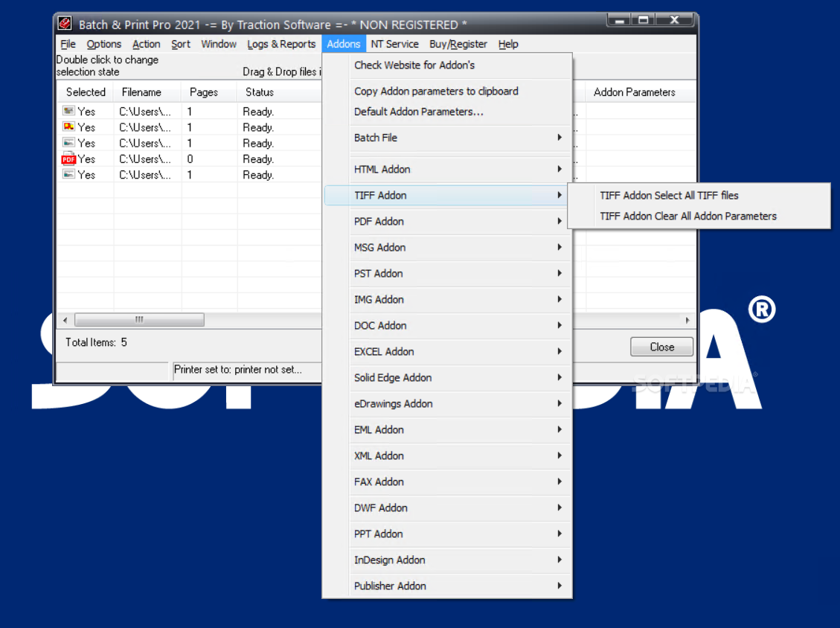
Task: Click the Close button
Action: tap(661, 347)
